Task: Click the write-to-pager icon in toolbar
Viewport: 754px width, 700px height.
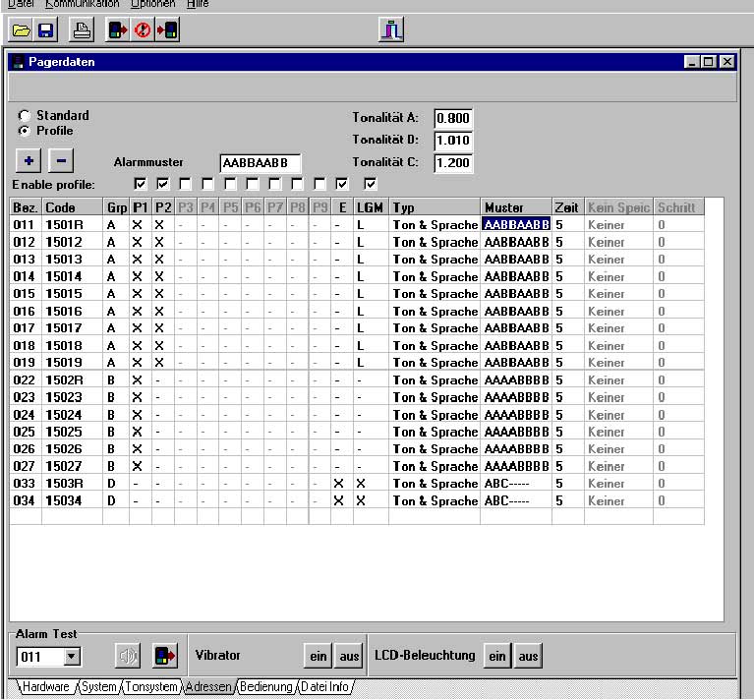Action: point(167,30)
